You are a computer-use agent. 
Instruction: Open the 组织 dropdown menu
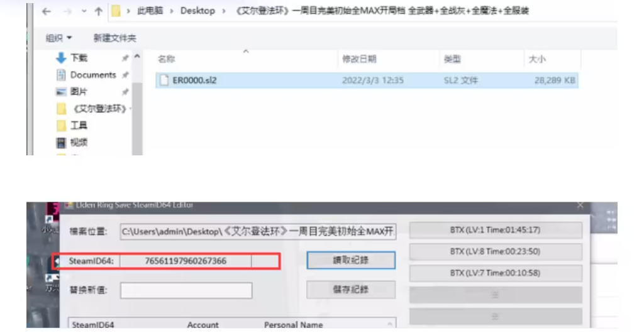coord(58,38)
